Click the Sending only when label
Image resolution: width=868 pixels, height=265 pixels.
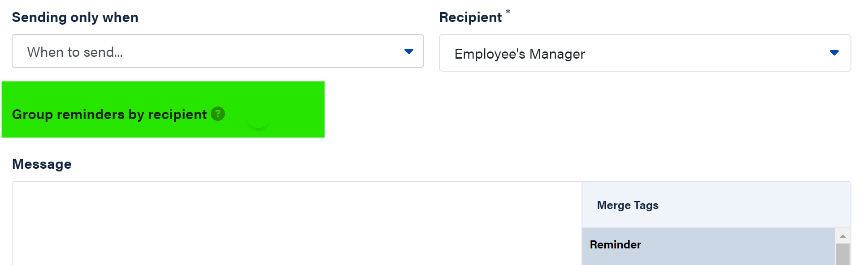coord(75,17)
